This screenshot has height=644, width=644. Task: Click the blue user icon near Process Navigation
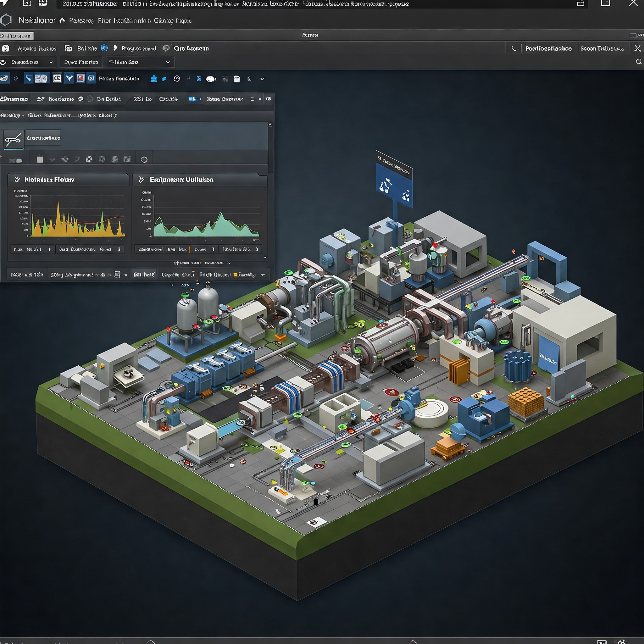point(153,79)
